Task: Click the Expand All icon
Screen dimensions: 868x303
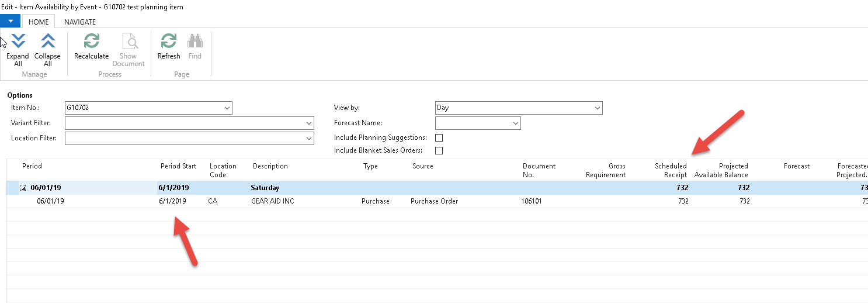Action: 18,42
